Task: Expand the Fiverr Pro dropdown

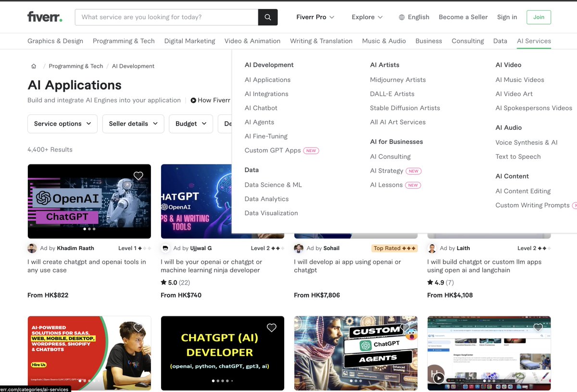Action: coord(315,17)
